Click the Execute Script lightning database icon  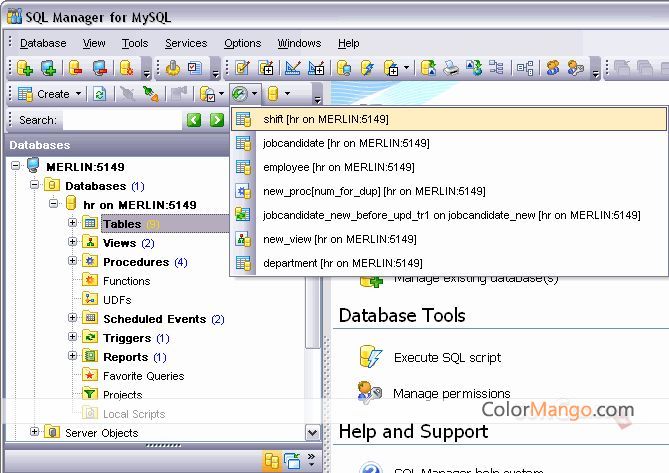tap(367, 68)
